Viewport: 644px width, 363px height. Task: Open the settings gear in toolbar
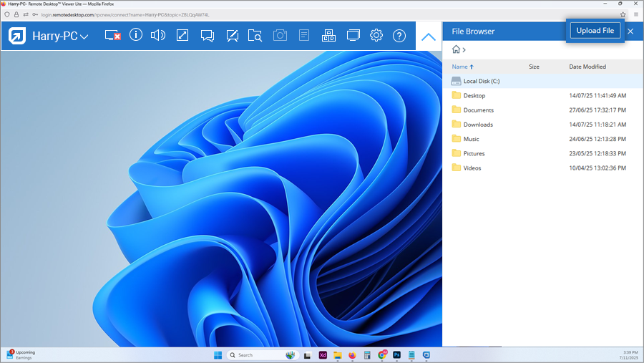pos(376,36)
